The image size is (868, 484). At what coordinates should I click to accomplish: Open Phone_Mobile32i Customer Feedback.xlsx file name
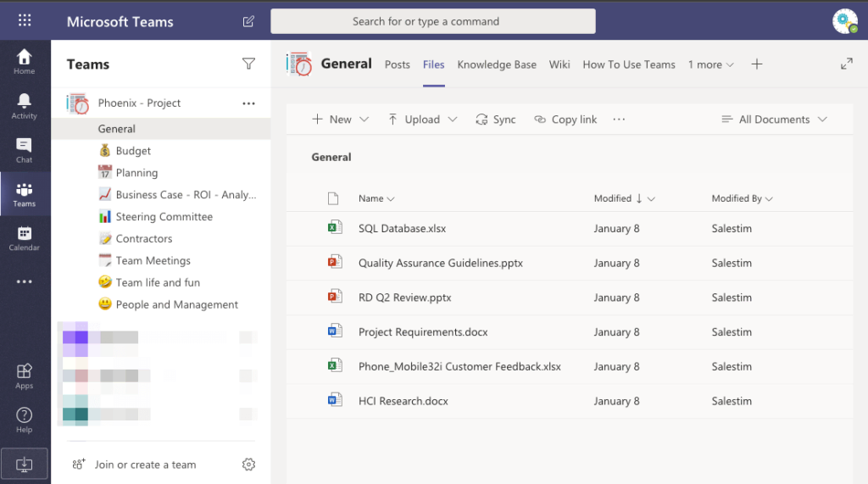pyautogui.click(x=459, y=366)
